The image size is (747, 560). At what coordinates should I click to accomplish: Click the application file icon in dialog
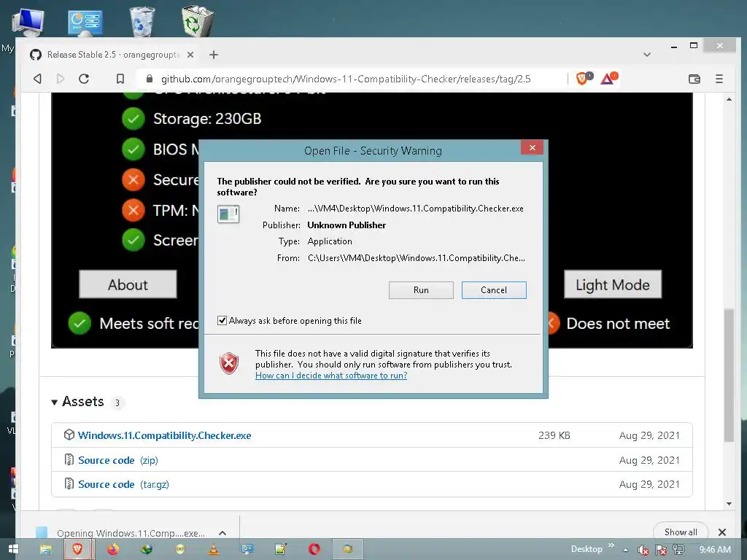pyautogui.click(x=228, y=214)
